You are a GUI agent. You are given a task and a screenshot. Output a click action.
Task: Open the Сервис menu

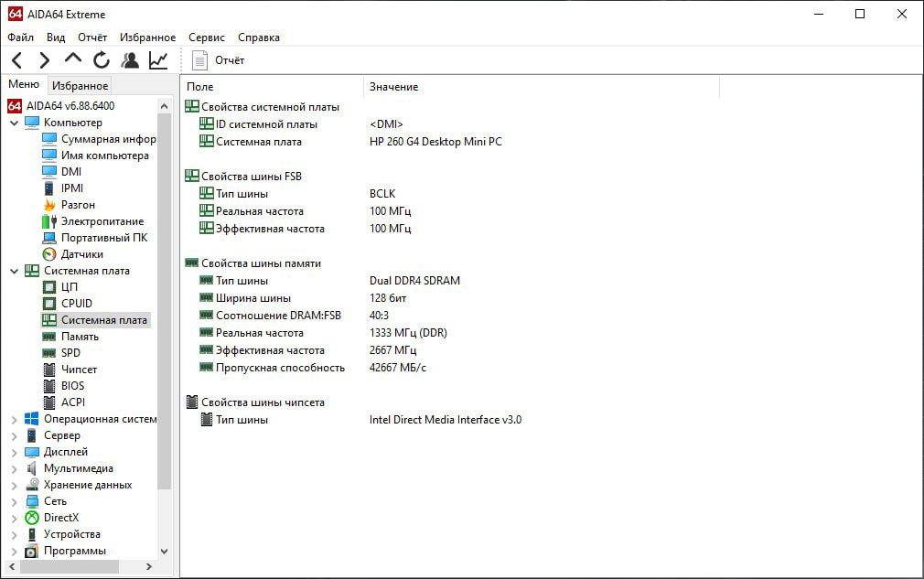[x=207, y=38]
